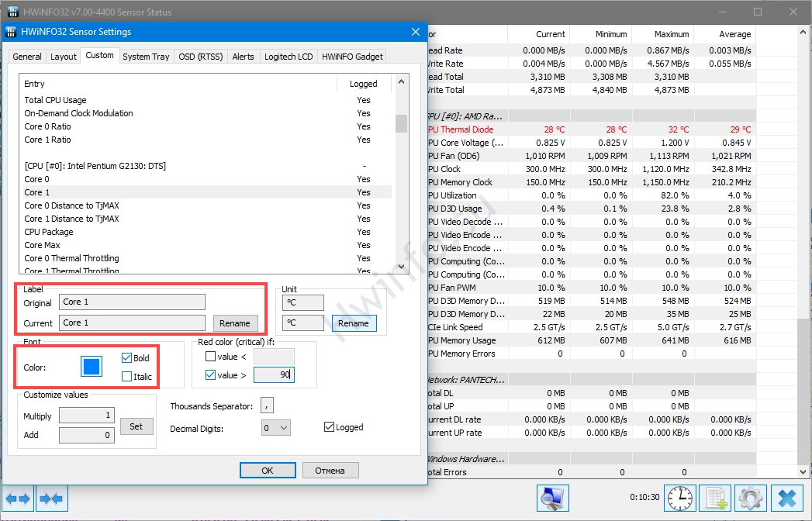Viewport: 812px width, 521px height.
Task: Click the Multiply value input field
Action: pyautogui.click(x=88, y=416)
